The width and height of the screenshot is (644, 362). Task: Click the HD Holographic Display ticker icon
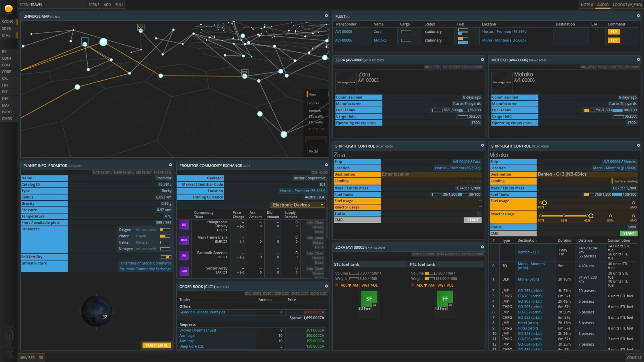pos(184,225)
